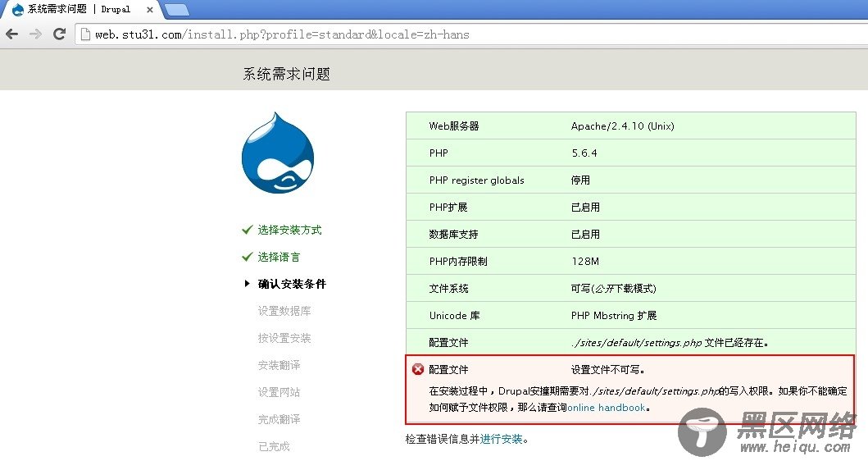The height and width of the screenshot is (461, 868).
Task: Click arrow marker beside 确认安装条件 step
Action: click(x=247, y=284)
